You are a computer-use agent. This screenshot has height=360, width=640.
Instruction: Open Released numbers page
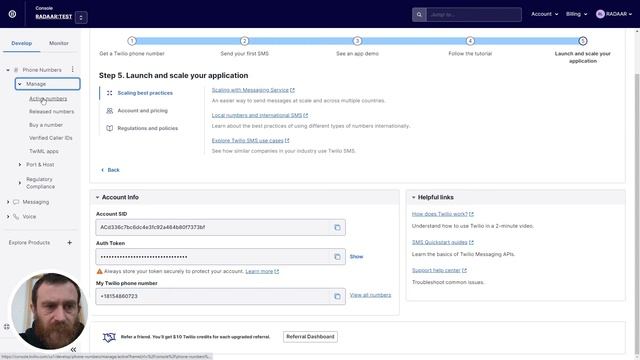coord(51,111)
